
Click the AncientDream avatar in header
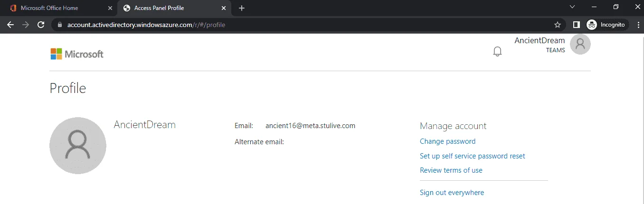pyautogui.click(x=580, y=44)
